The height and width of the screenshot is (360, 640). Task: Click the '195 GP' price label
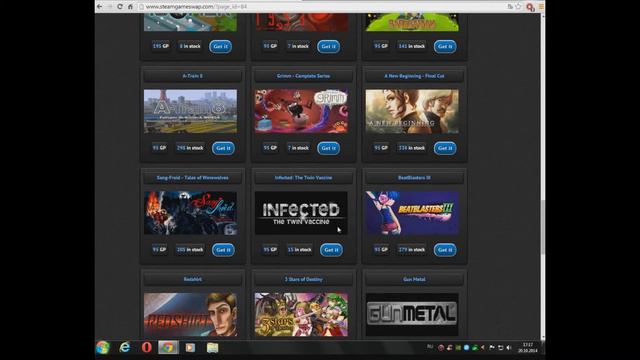click(x=160, y=46)
